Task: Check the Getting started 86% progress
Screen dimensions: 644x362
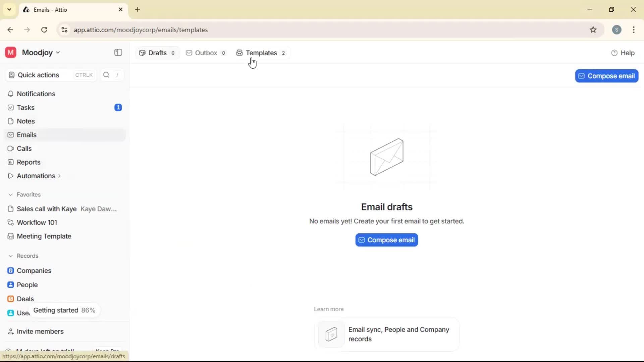Action: point(64,310)
